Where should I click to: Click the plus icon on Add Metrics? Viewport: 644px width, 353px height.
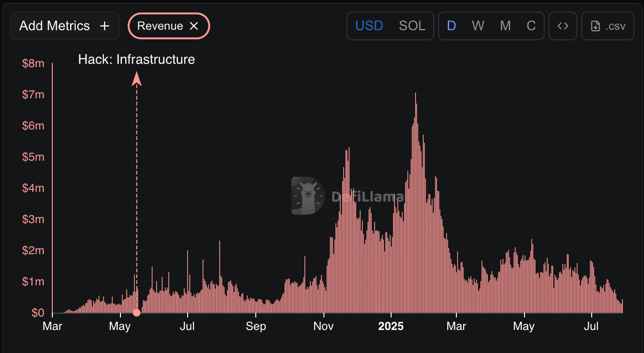coord(105,26)
